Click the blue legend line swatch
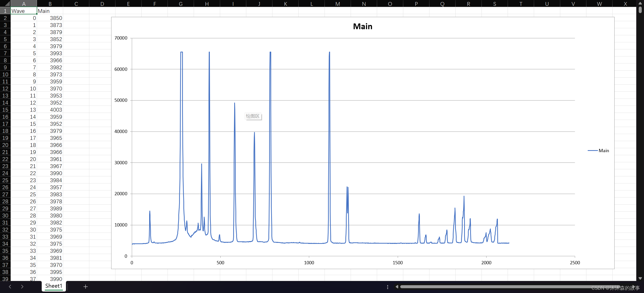644x293 pixels. (x=592, y=151)
